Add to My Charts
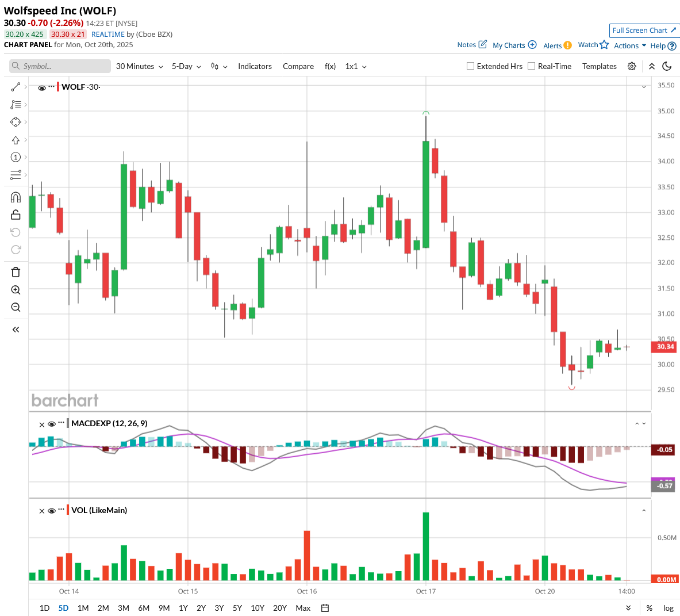 pyautogui.click(x=514, y=45)
